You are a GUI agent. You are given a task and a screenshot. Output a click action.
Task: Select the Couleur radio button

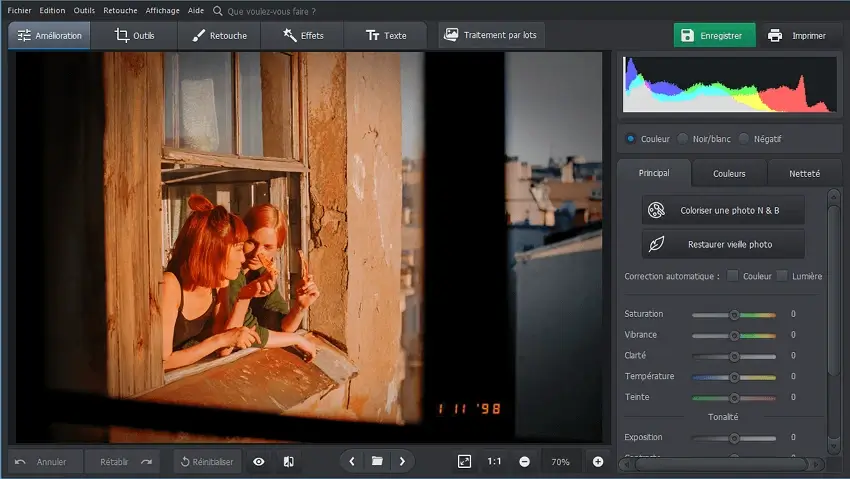[x=630, y=139]
